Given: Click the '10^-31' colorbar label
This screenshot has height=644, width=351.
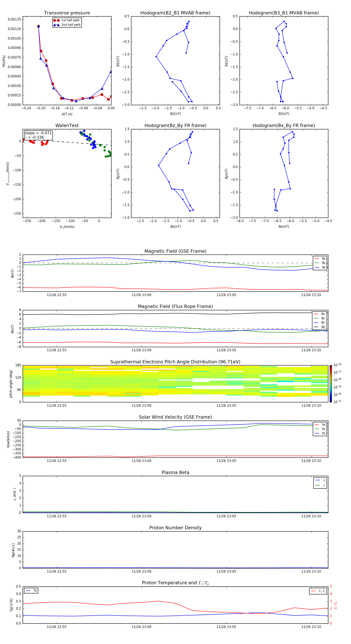Looking at the screenshot, I should click(337, 402).
